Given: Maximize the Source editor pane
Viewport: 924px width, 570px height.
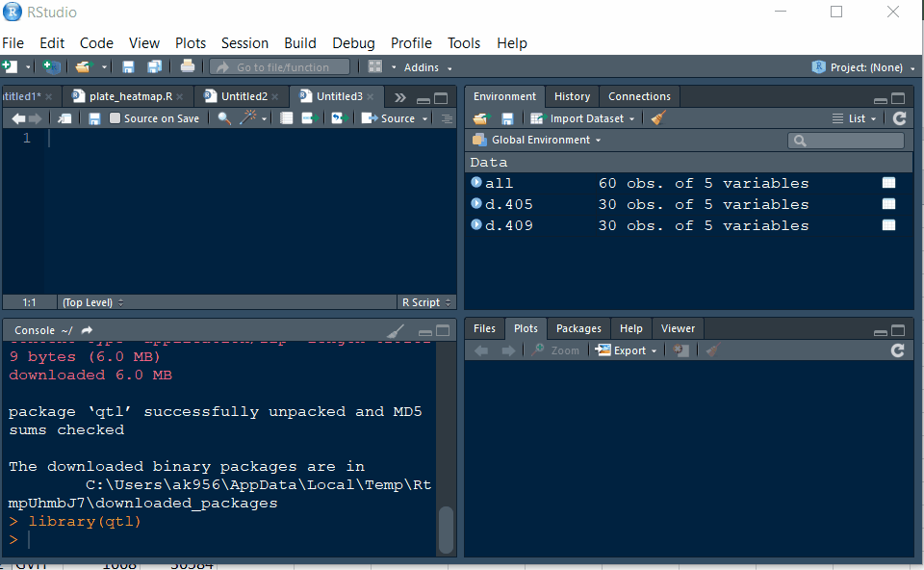Looking at the screenshot, I should coord(441,98).
